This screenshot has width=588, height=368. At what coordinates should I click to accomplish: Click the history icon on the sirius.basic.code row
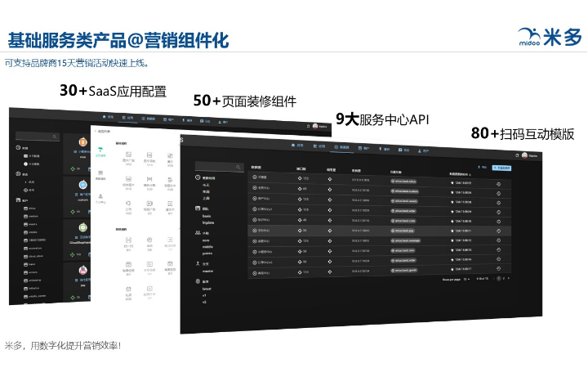pos(499,222)
